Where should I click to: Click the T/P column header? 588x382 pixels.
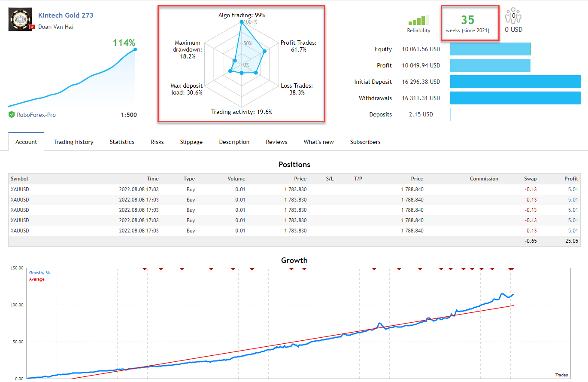[x=358, y=179]
